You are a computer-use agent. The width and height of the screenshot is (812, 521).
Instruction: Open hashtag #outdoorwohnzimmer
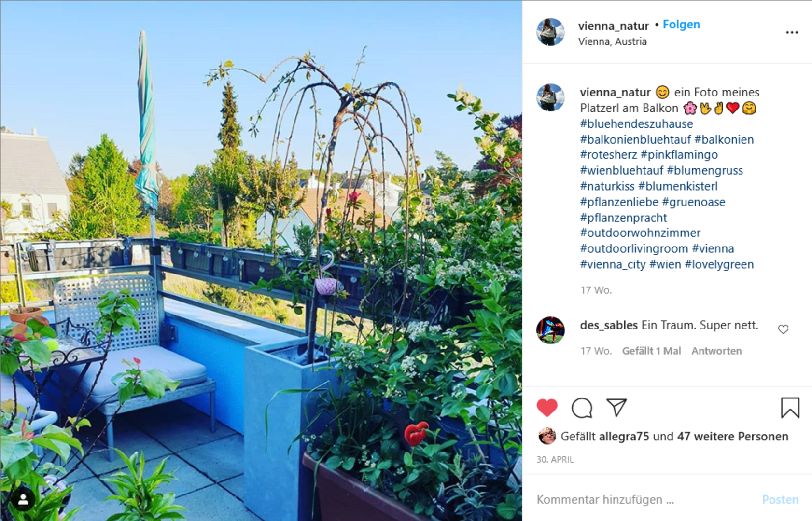[640, 233]
